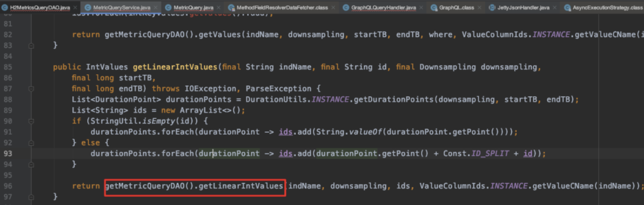644x205 pixels.
Task: Collapse the fold marker on line 87
Action: tap(31, 89)
